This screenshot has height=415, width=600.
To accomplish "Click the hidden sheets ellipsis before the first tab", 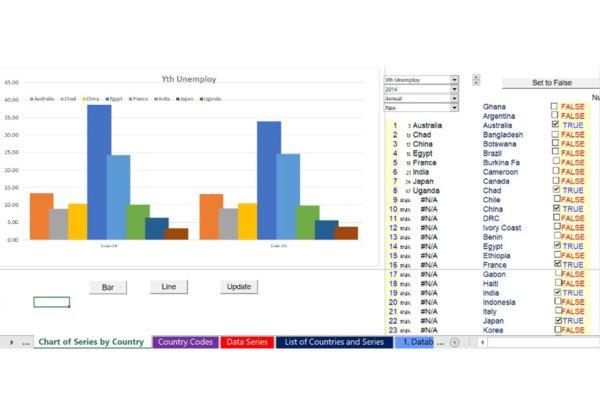I will pos(25,342).
